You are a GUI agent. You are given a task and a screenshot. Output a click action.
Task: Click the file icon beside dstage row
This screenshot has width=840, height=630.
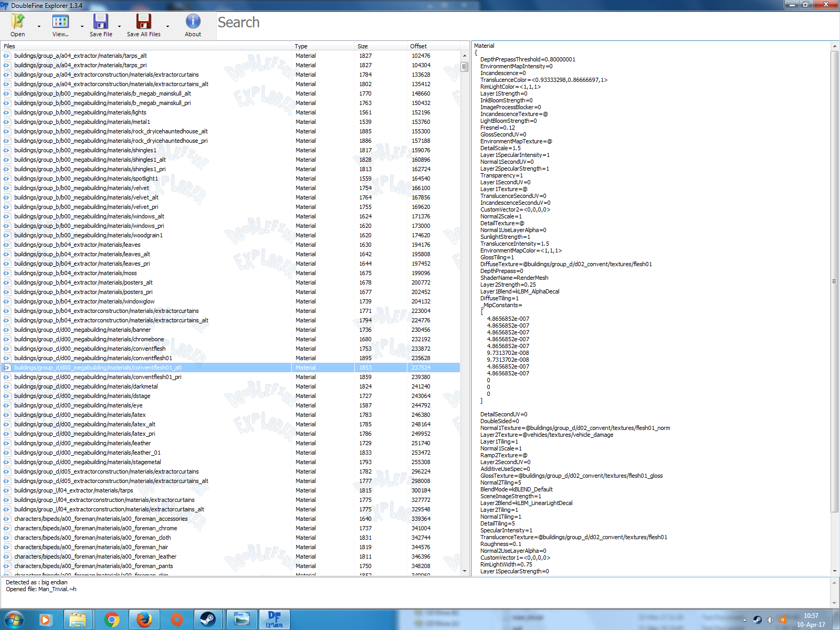point(7,396)
